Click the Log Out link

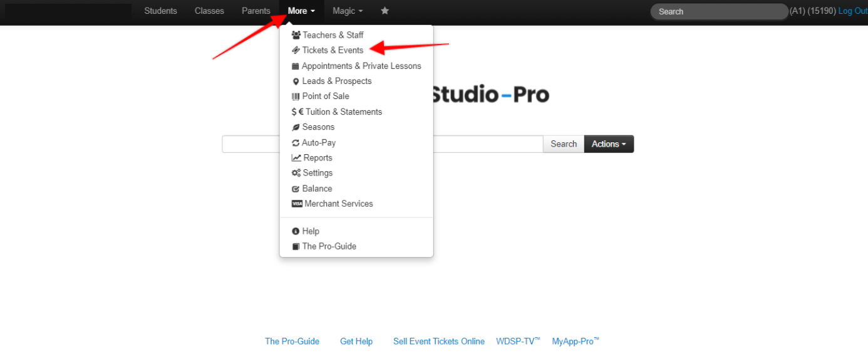853,11
